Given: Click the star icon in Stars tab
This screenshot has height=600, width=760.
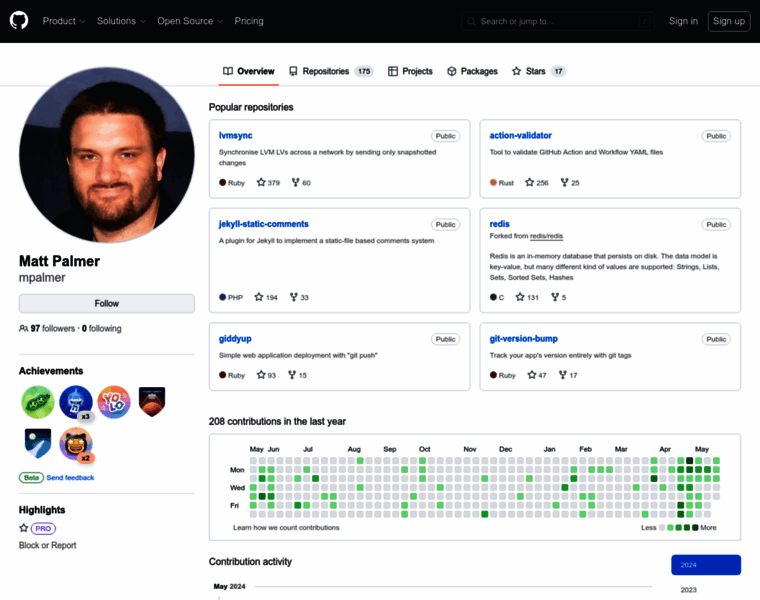Looking at the screenshot, I should tap(517, 71).
